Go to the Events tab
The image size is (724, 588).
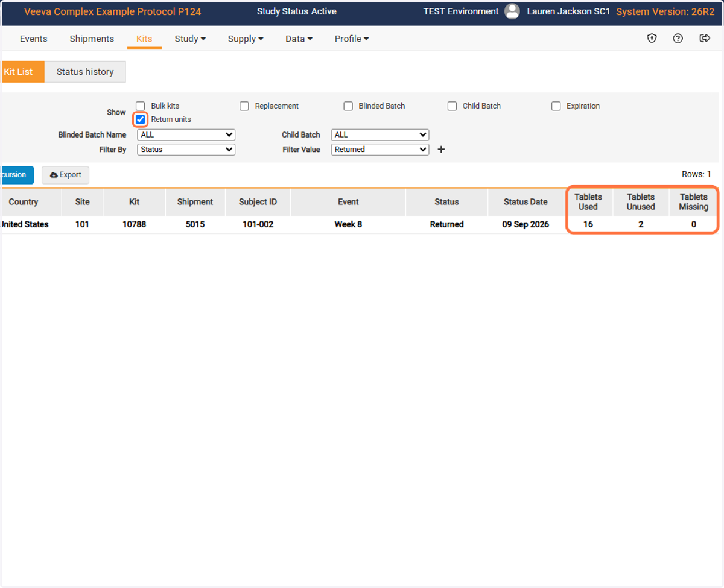33,39
